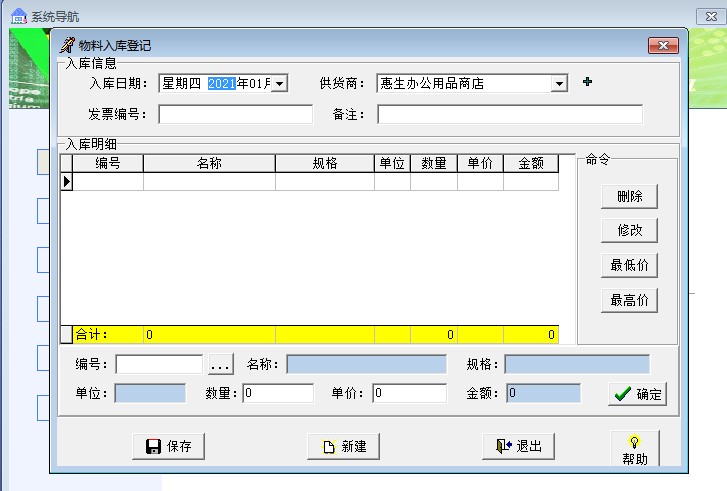Click the green checkmark icon on 确定
Screen dimensions: 727x491
click(x=623, y=394)
